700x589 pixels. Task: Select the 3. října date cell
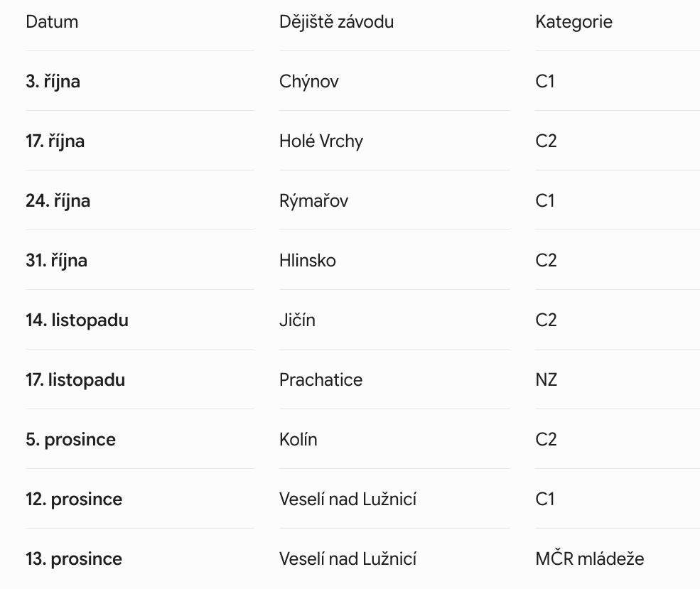point(53,82)
